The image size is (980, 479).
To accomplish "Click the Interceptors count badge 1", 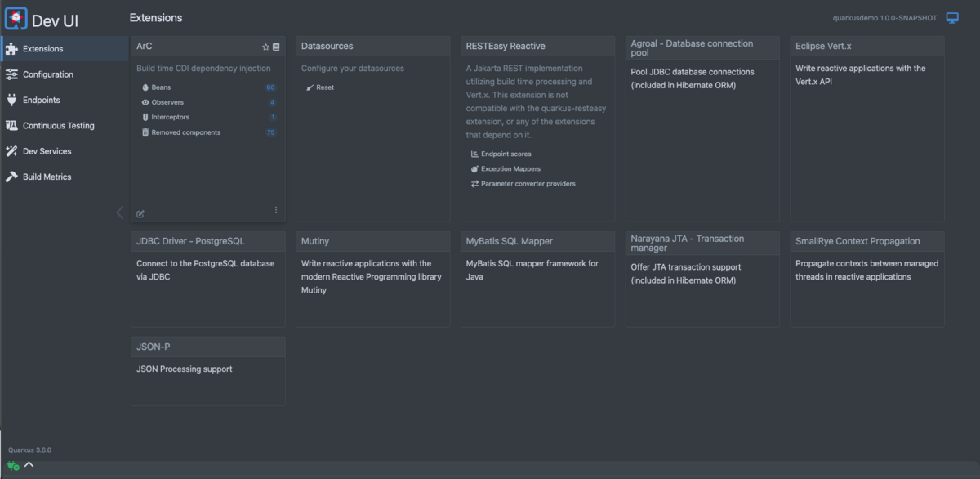I will coord(273,117).
